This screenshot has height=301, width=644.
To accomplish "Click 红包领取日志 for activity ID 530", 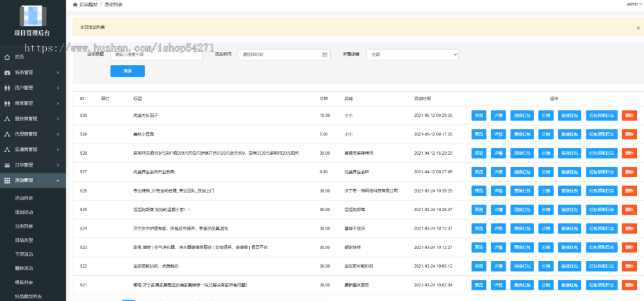I will [x=602, y=116].
